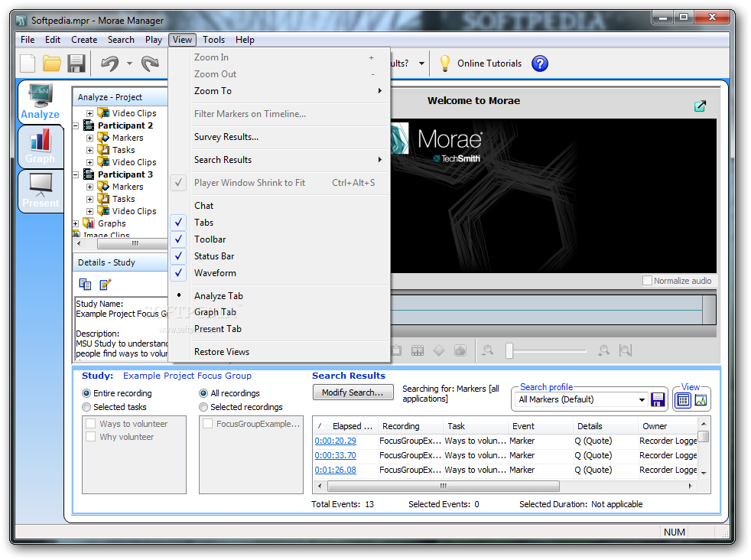The image size is (751, 560).
Task: Click the search results horizontal scrollbar
Action: [443, 487]
